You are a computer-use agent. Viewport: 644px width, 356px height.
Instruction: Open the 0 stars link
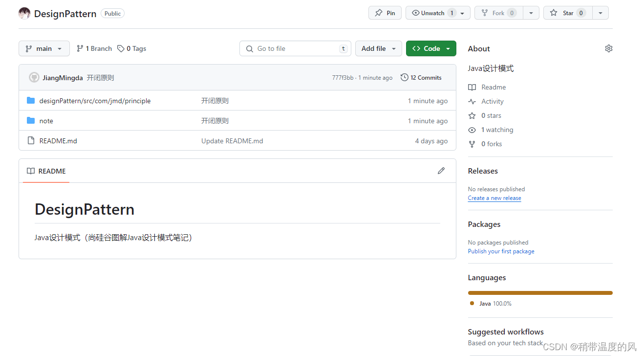click(x=485, y=115)
